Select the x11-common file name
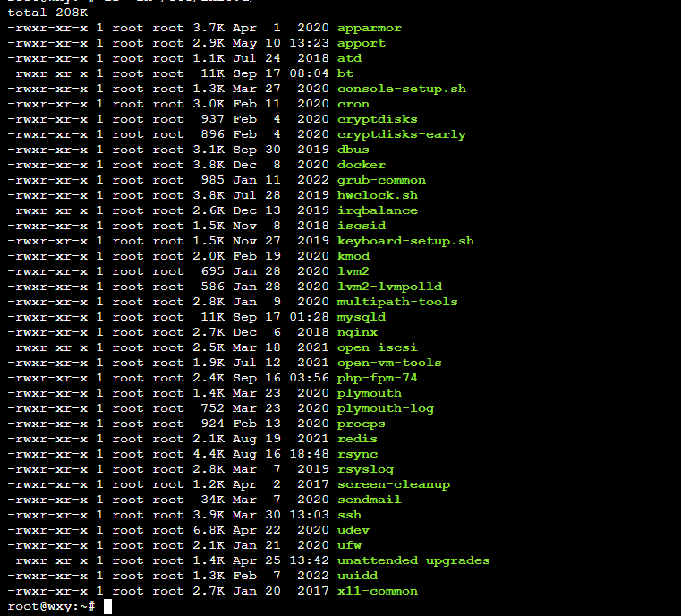681x616 pixels. (x=378, y=591)
